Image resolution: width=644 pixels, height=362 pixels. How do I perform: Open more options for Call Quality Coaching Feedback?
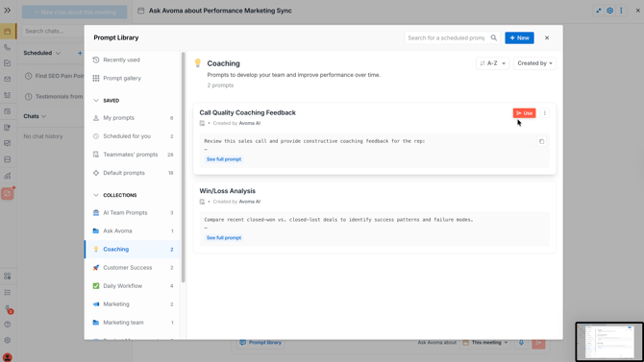coord(545,113)
